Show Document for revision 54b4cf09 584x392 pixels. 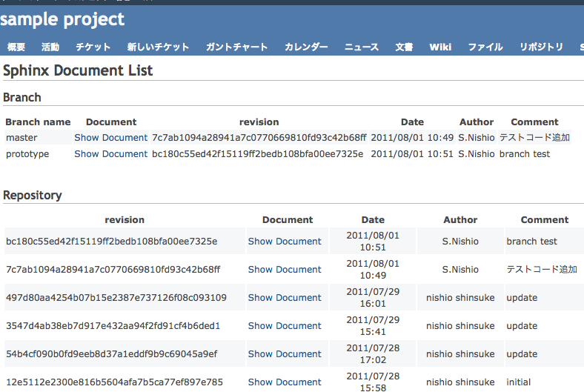pos(285,354)
